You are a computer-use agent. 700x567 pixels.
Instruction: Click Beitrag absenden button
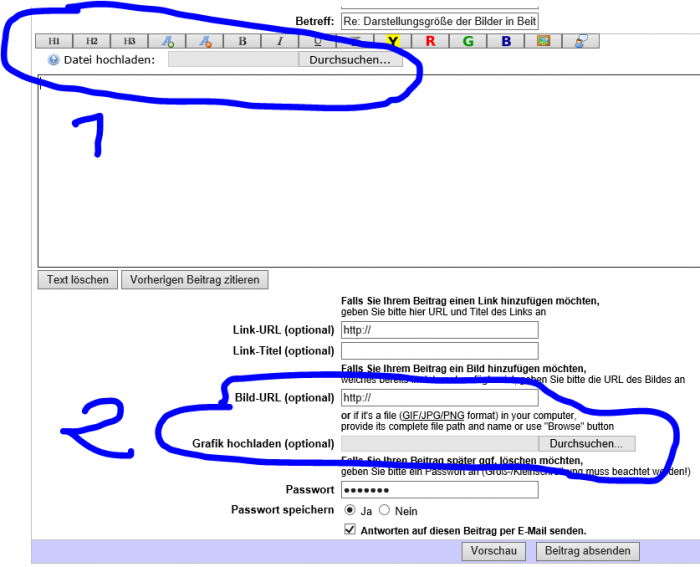point(588,551)
